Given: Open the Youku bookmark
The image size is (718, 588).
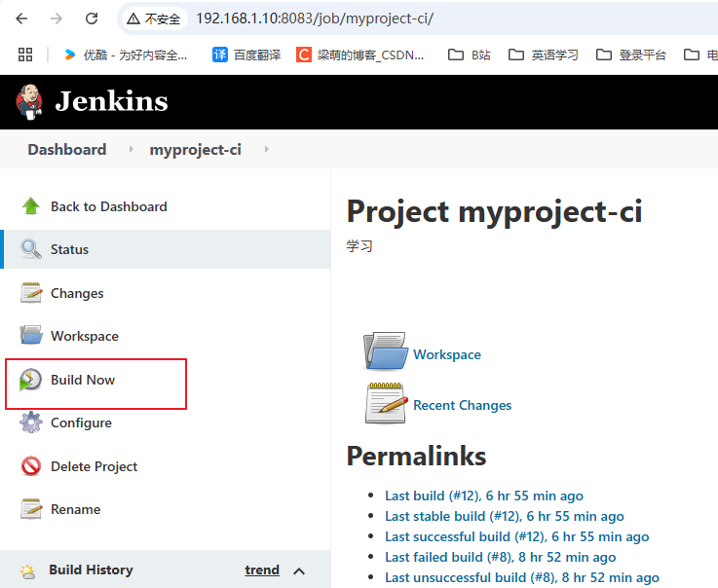Looking at the screenshot, I should [126, 55].
